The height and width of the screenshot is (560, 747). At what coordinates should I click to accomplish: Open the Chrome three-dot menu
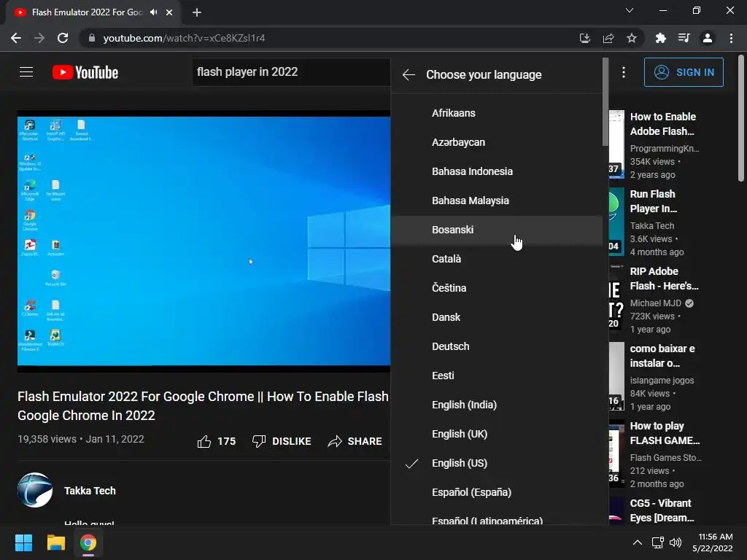click(731, 38)
